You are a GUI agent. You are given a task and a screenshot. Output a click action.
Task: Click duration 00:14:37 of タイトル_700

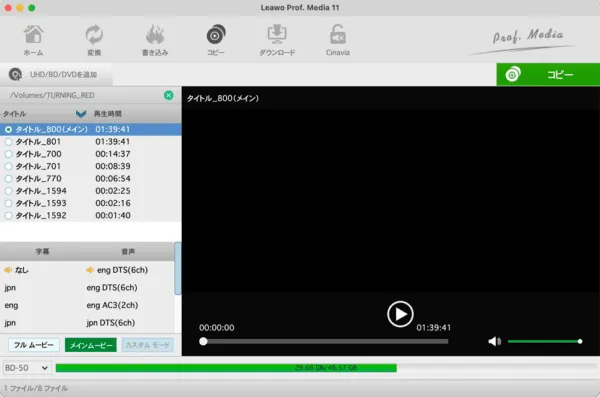coord(113,154)
